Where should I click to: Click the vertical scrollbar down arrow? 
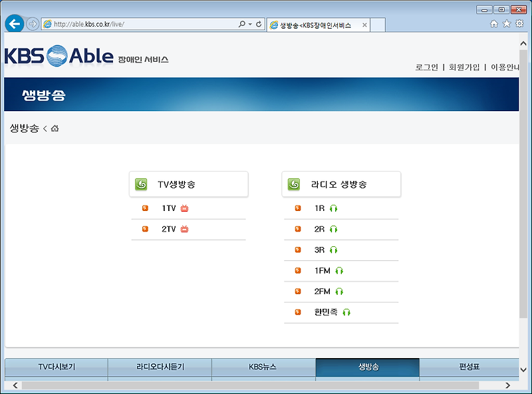523,370
